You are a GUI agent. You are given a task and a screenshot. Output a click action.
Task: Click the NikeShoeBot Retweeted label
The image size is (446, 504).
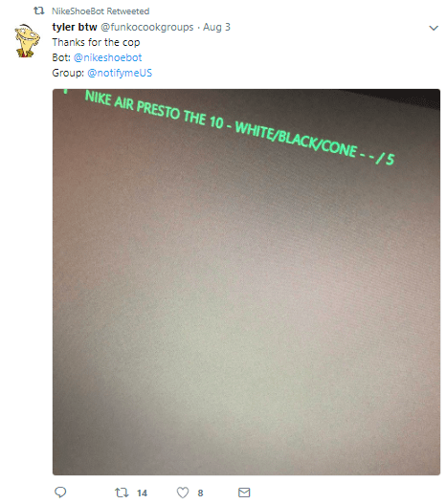coord(100,11)
